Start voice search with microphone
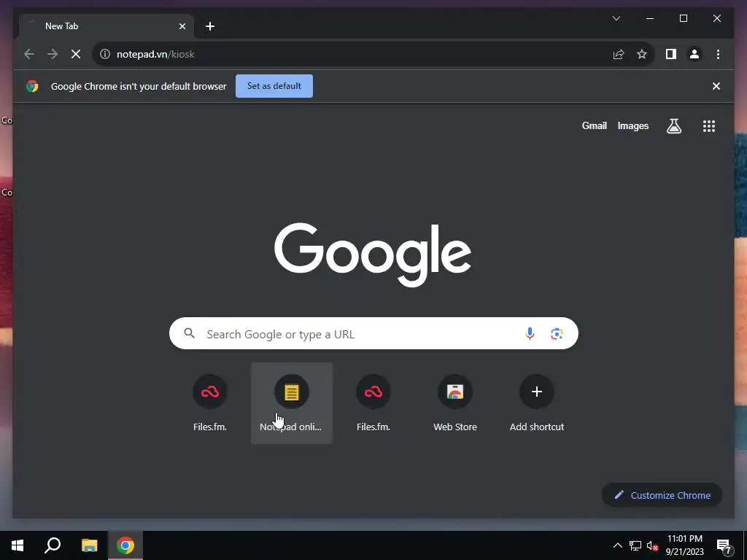The image size is (747, 560). pos(530,333)
